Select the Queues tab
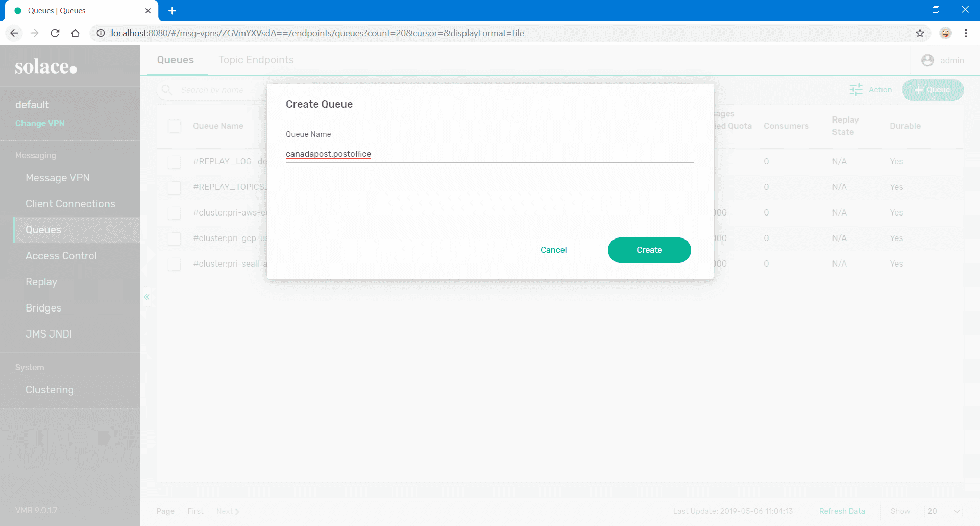This screenshot has height=526, width=980. (176, 60)
